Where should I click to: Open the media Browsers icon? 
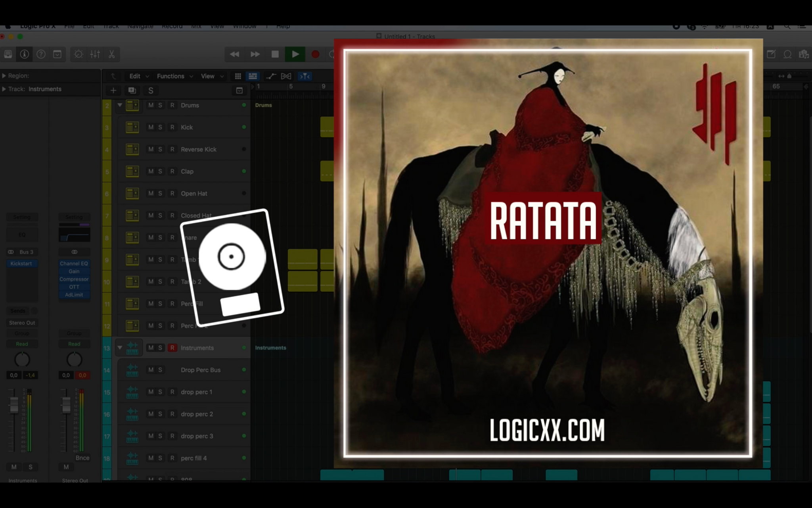[x=804, y=54]
